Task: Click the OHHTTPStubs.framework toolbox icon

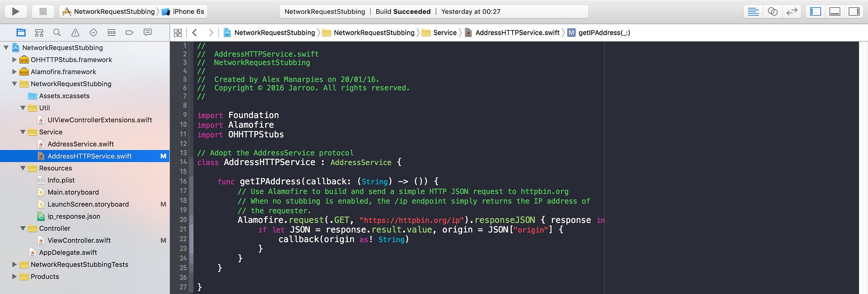Action: [24, 60]
